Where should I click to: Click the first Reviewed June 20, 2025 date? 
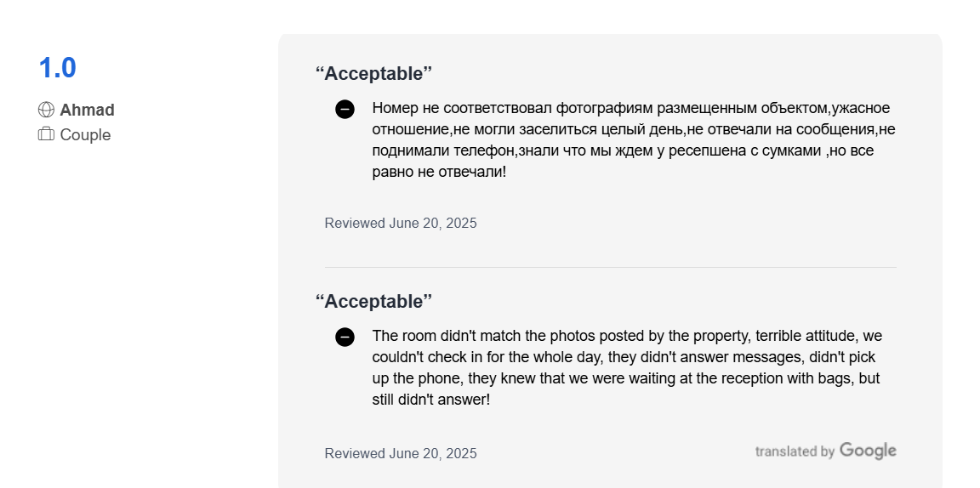[401, 223]
